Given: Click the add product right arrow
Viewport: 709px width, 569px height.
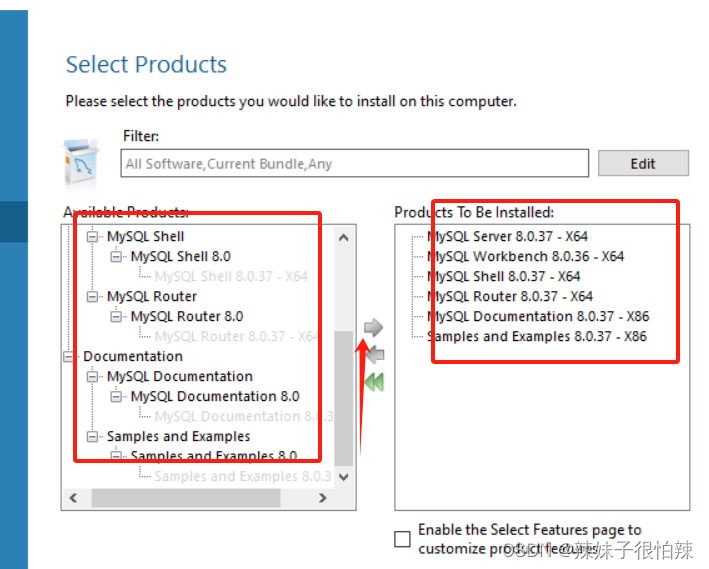Looking at the screenshot, I should tap(373, 327).
